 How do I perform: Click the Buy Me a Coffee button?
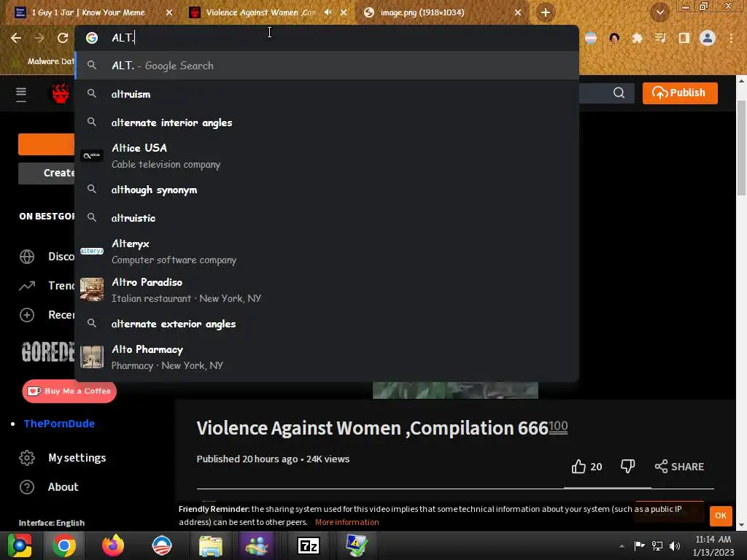click(x=69, y=392)
